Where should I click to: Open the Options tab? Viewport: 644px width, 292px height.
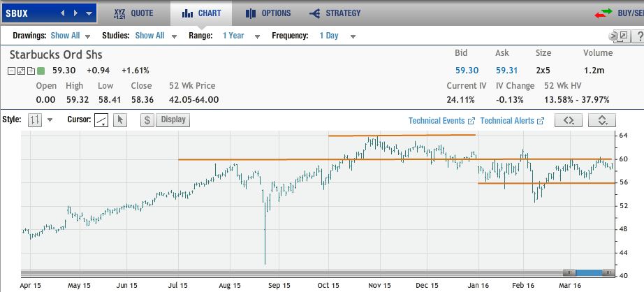(x=268, y=13)
